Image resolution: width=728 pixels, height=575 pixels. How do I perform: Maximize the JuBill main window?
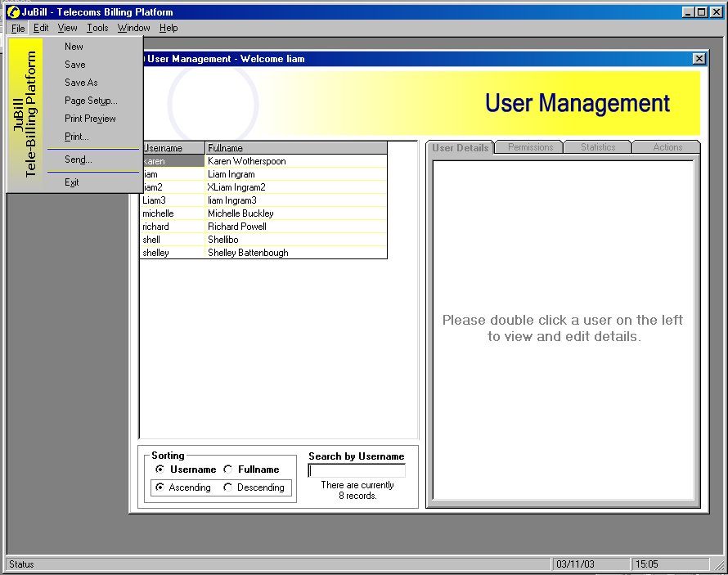701,12
